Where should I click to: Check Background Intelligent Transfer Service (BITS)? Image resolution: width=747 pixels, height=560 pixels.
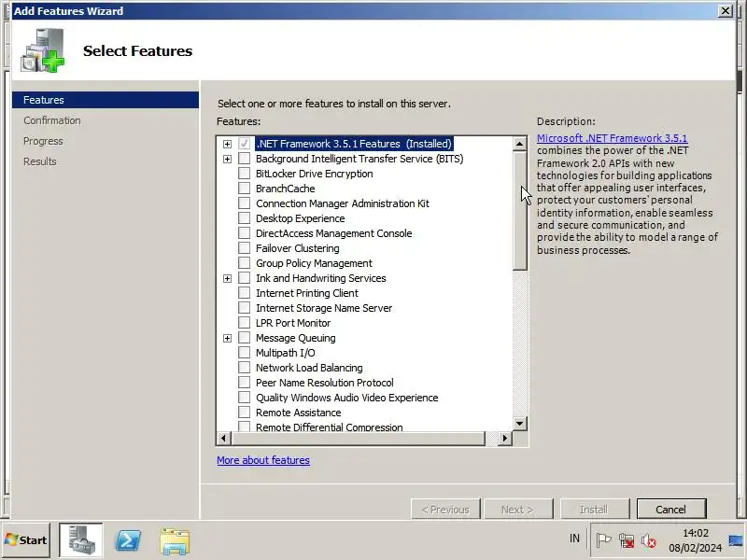coord(244,158)
